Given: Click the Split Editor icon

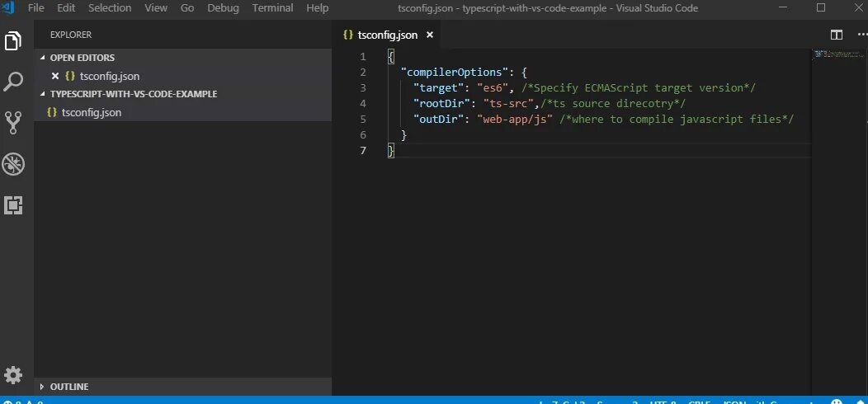Looking at the screenshot, I should point(837,35).
